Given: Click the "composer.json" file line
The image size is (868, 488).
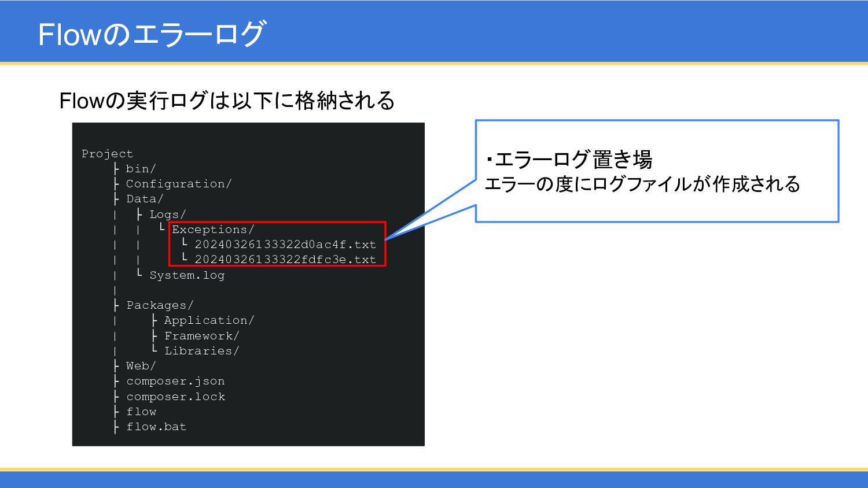Looking at the screenshot, I should tap(175, 381).
